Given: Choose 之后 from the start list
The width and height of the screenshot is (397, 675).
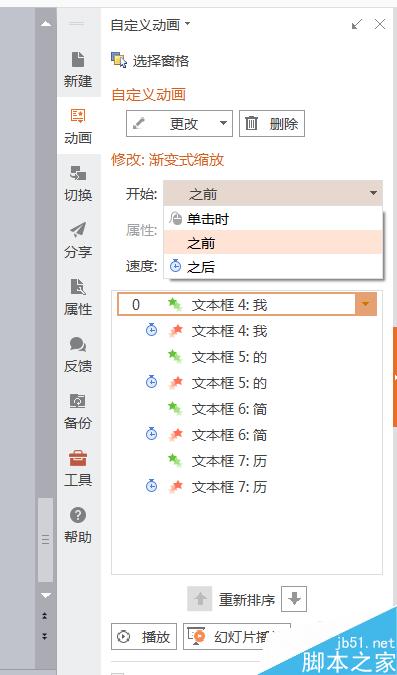Looking at the screenshot, I should [273, 267].
